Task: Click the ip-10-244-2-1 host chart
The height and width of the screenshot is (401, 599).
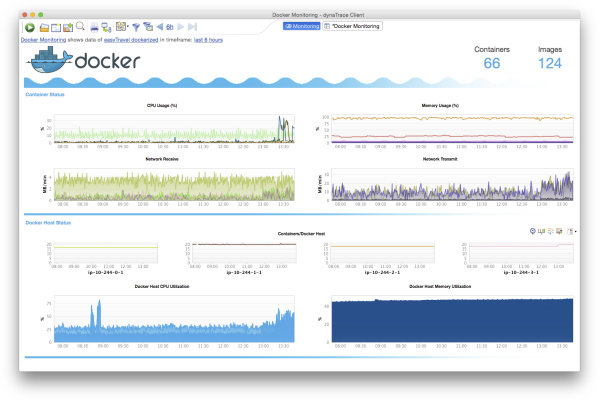Action: click(382, 253)
